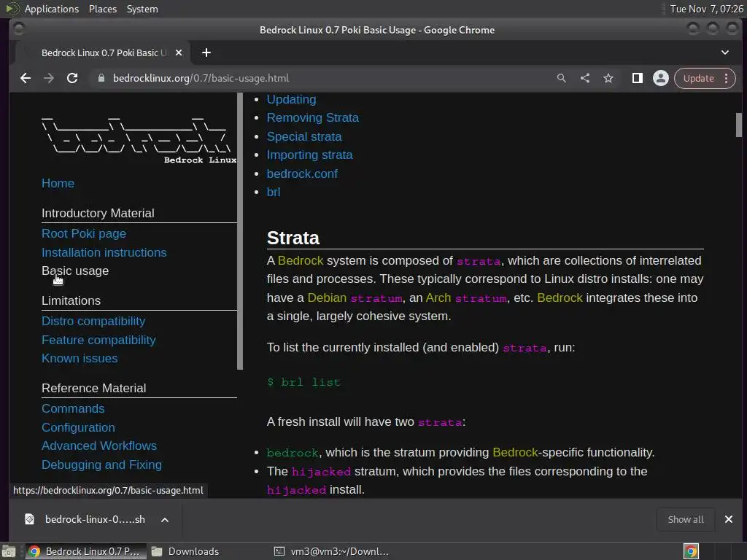Jump to the Special strata section
The height and width of the screenshot is (560, 747).
(x=304, y=136)
